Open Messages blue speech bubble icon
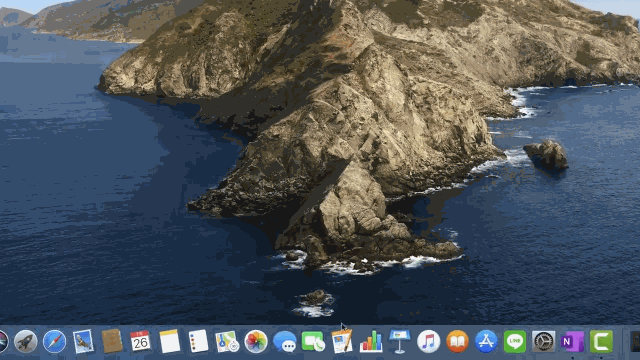 pos(285,342)
